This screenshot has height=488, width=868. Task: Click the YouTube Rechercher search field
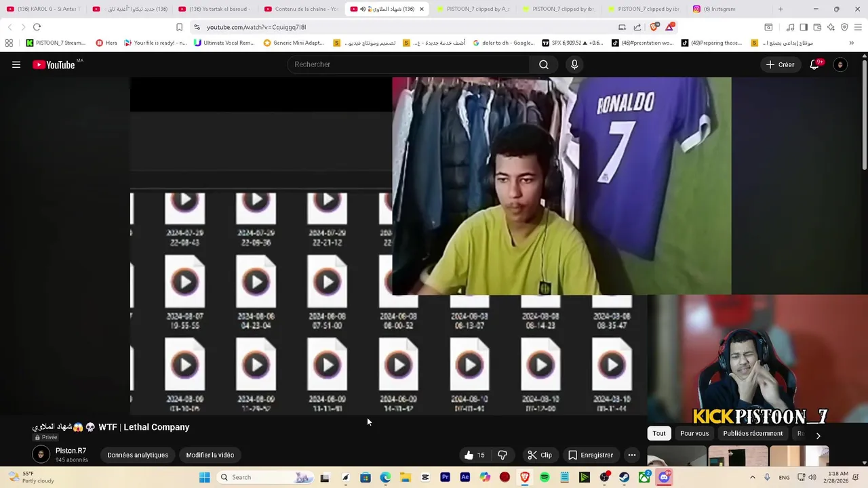coord(408,64)
